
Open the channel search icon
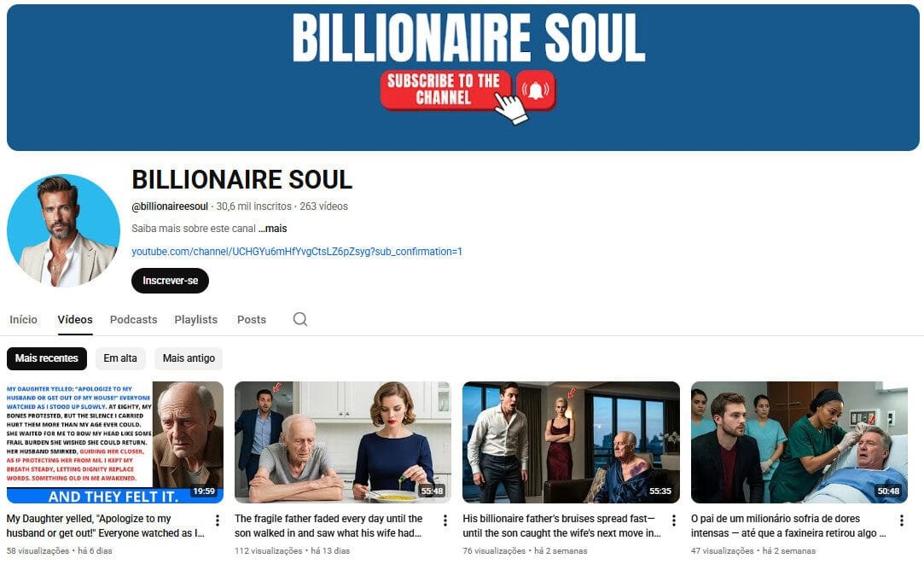click(299, 318)
